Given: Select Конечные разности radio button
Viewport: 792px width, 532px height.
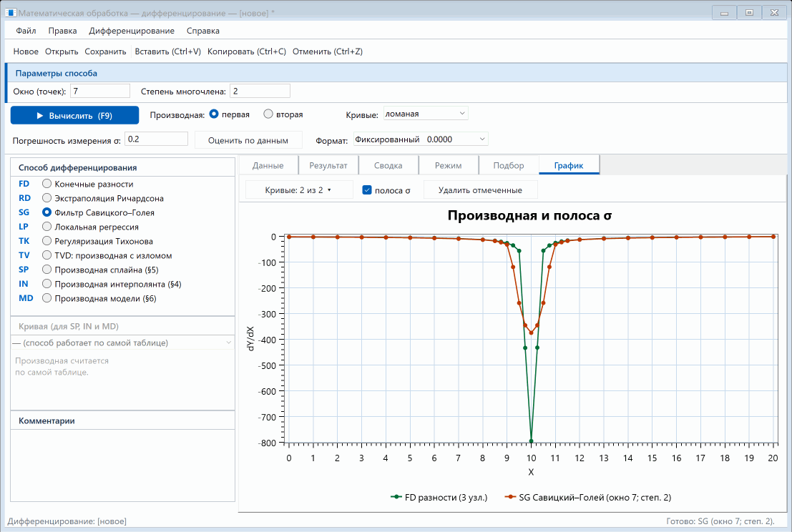Looking at the screenshot, I should tap(47, 184).
